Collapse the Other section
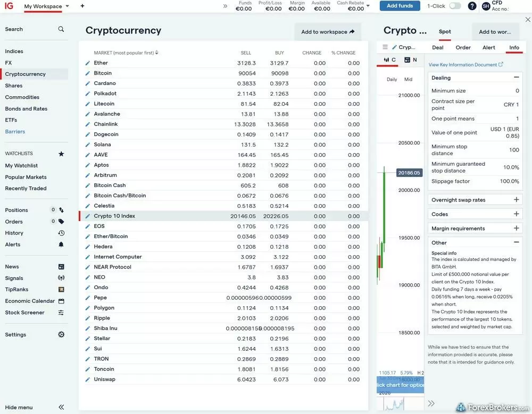Image resolution: width=532 pixels, height=414 pixels. coord(516,242)
